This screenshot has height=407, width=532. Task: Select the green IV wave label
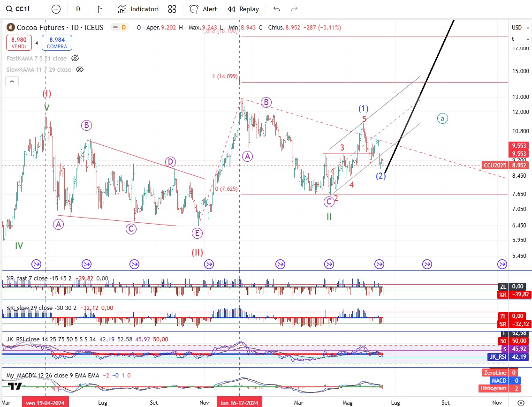pyautogui.click(x=19, y=246)
